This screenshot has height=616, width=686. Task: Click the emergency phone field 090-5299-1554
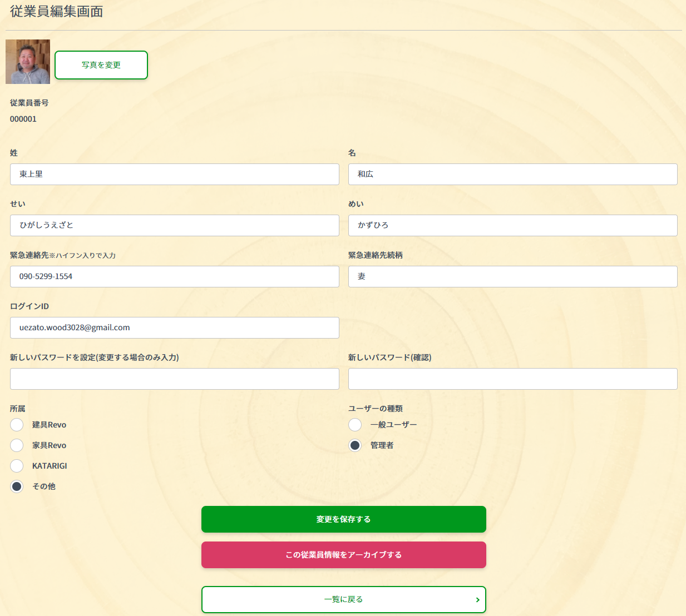point(175,276)
